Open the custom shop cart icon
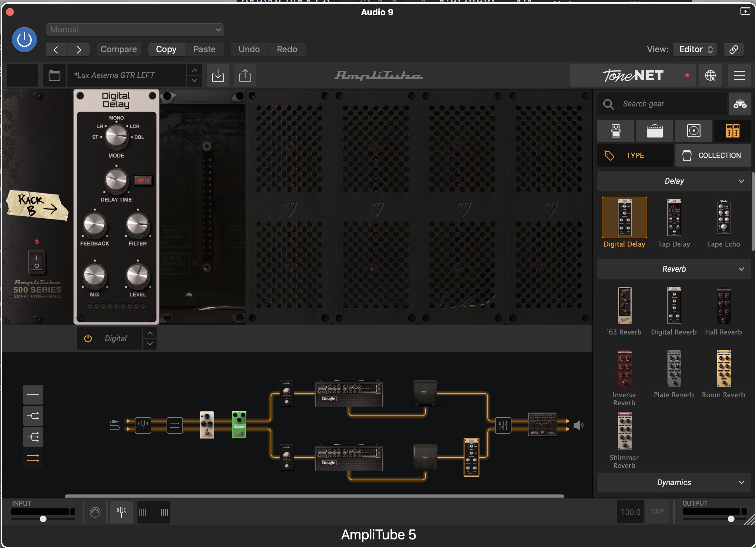756x548 pixels. click(740, 104)
